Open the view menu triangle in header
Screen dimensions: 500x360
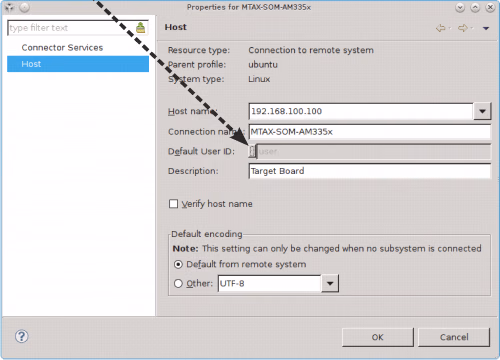pos(486,28)
